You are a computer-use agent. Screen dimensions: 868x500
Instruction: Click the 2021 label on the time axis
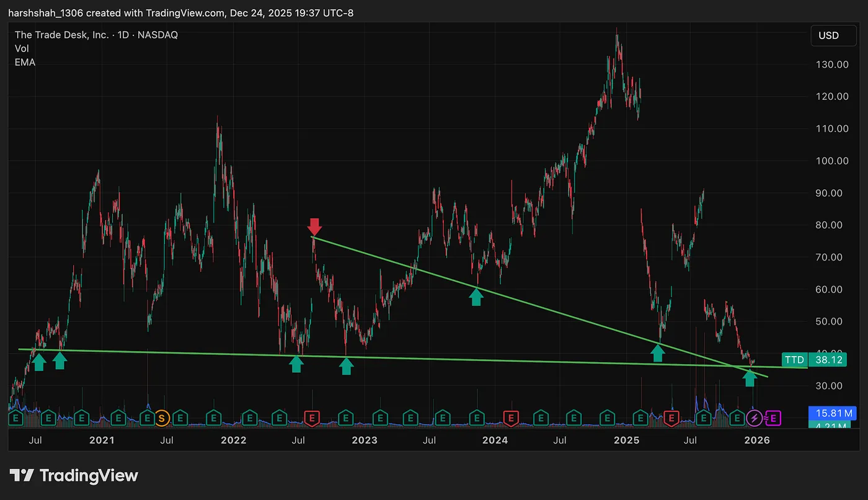(x=102, y=440)
